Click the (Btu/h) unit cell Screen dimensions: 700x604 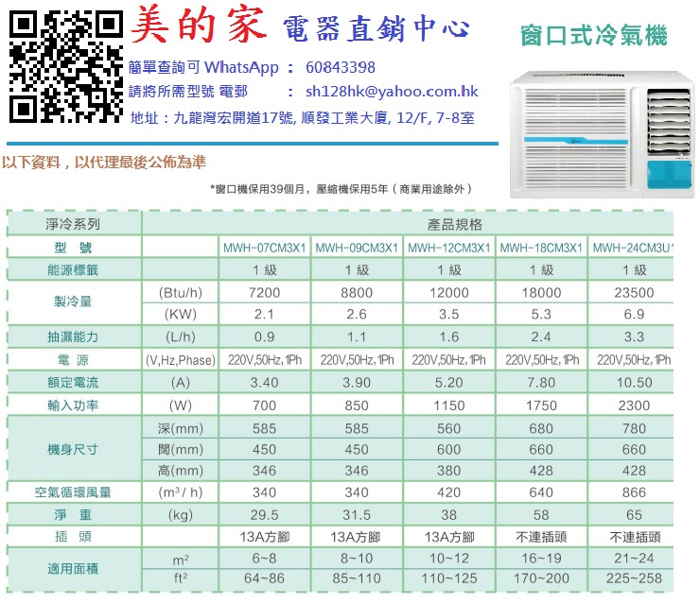pyautogui.click(x=181, y=293)
